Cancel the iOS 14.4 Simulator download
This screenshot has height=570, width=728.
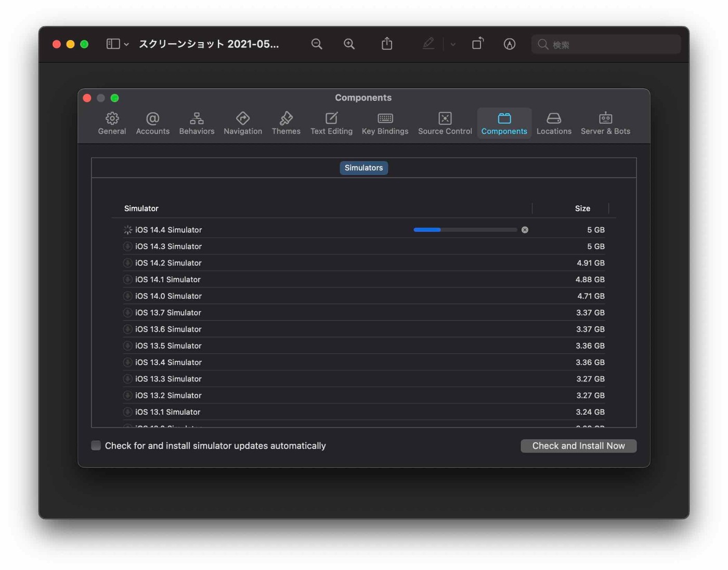pyautogui.click(x=525, y=230)
